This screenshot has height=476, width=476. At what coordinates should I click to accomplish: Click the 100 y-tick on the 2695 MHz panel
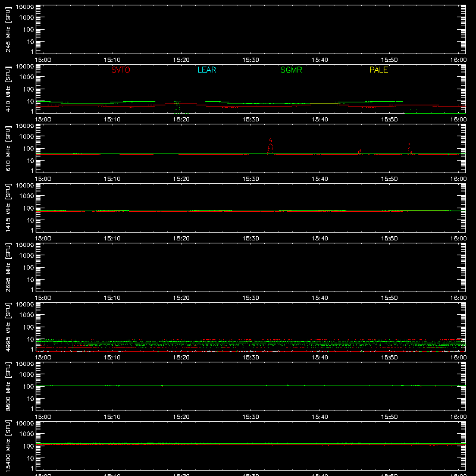point(29,268)
